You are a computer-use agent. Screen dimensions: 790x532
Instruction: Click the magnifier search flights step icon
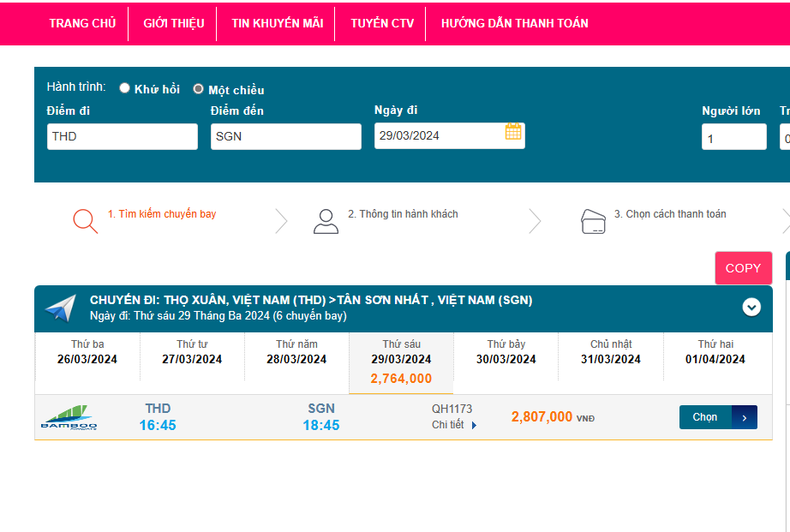[x=85, y=221]
